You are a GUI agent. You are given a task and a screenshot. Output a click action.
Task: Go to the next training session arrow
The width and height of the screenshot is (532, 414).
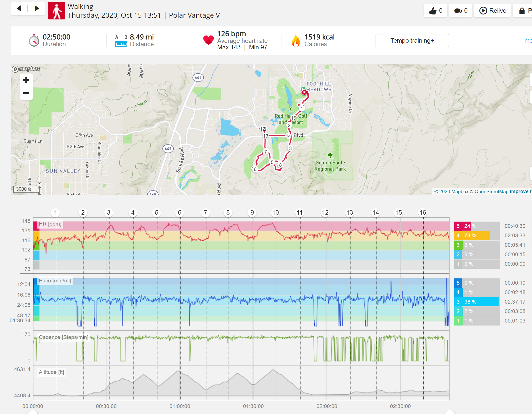click(x=36, y=8)
